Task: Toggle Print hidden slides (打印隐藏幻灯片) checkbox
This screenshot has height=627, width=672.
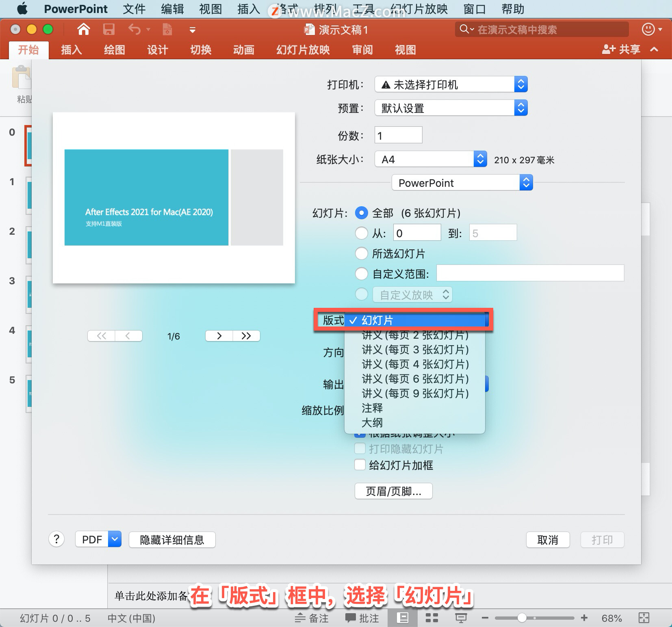Action: point(360,448)
